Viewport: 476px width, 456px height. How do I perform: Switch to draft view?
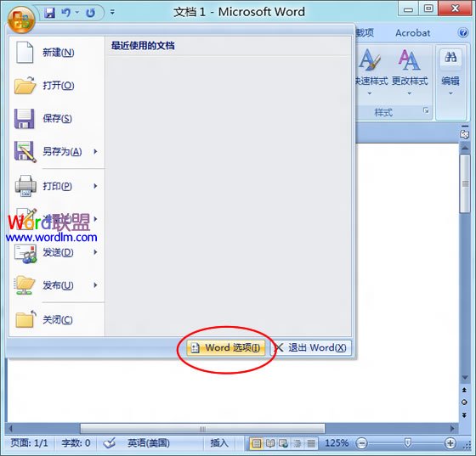point(311,443)
